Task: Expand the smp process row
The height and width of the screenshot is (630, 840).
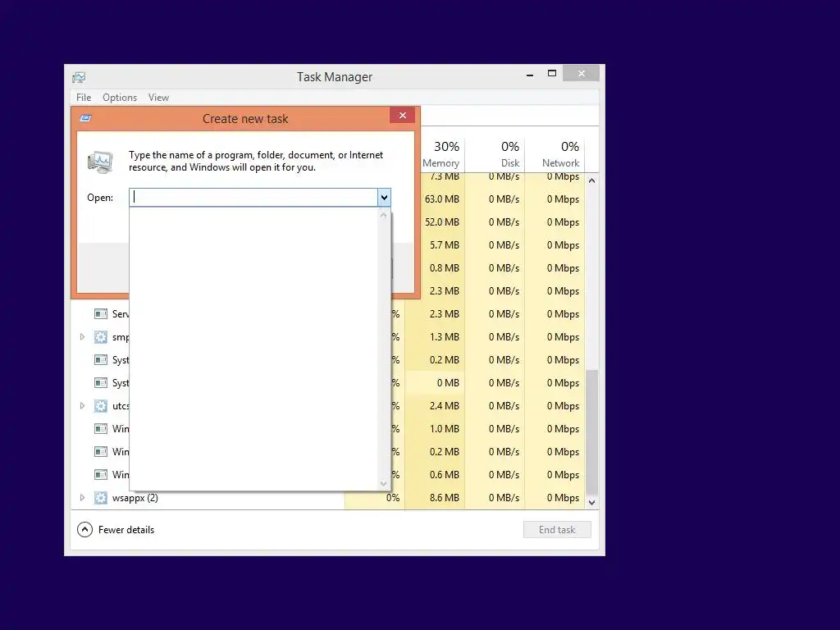Action: pyautogui.click(x=82, y=337)
